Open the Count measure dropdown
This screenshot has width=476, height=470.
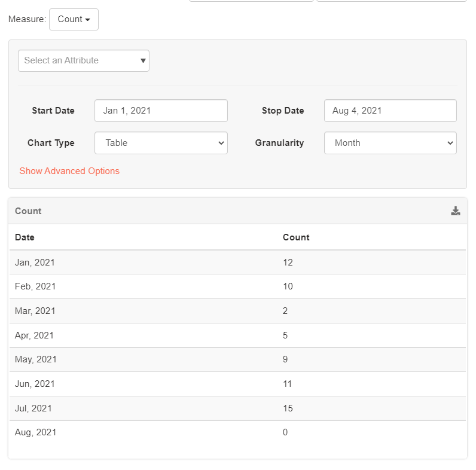pos(74,19)
